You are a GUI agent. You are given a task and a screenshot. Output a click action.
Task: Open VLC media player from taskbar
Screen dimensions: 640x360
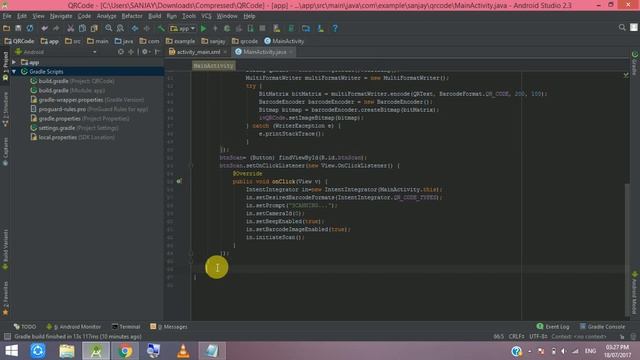pyautogui.click(x=183, y=351)
